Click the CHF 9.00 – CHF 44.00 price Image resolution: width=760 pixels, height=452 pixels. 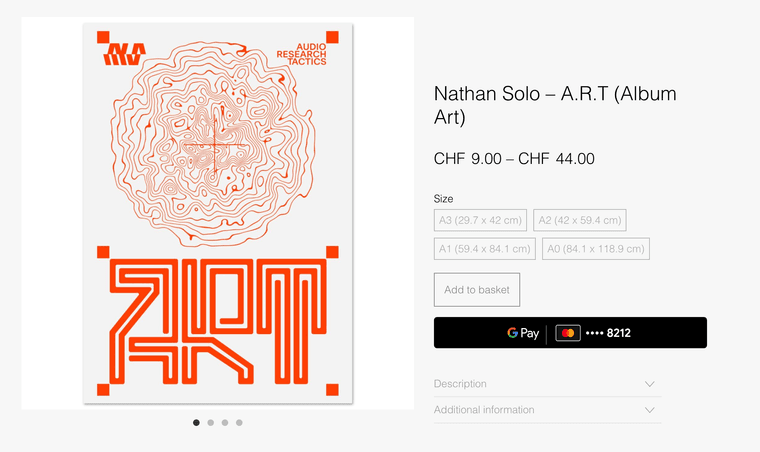(x=514, y=158)
